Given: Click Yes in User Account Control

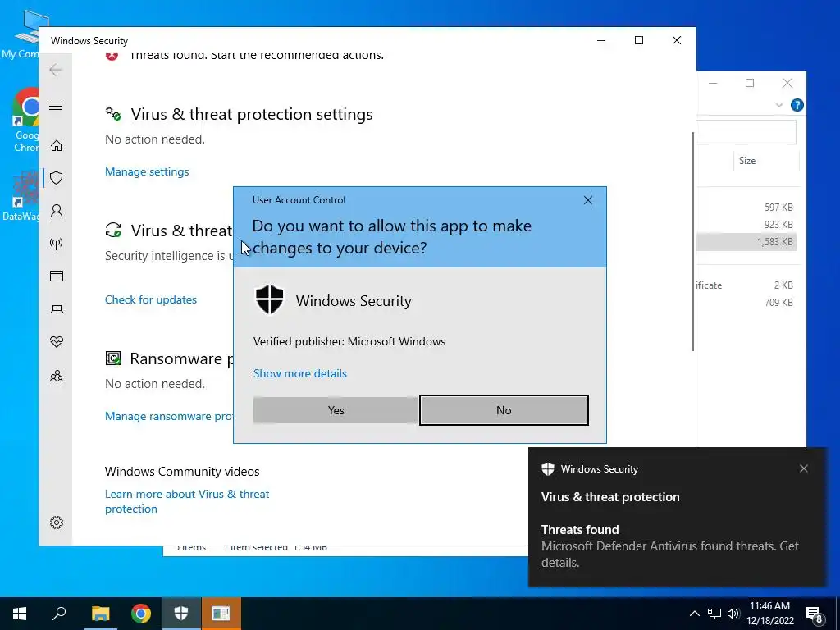Looking at the screenshot, I should click(336, 410).
